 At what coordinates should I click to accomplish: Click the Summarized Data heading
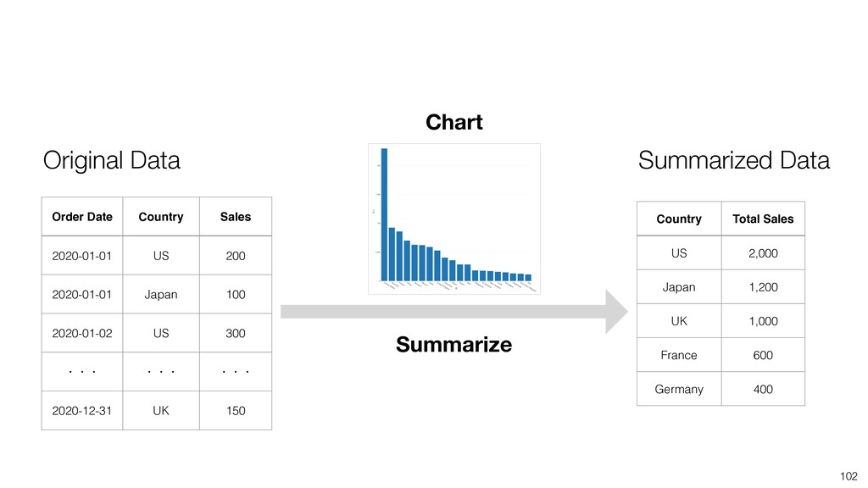[733, 160]
